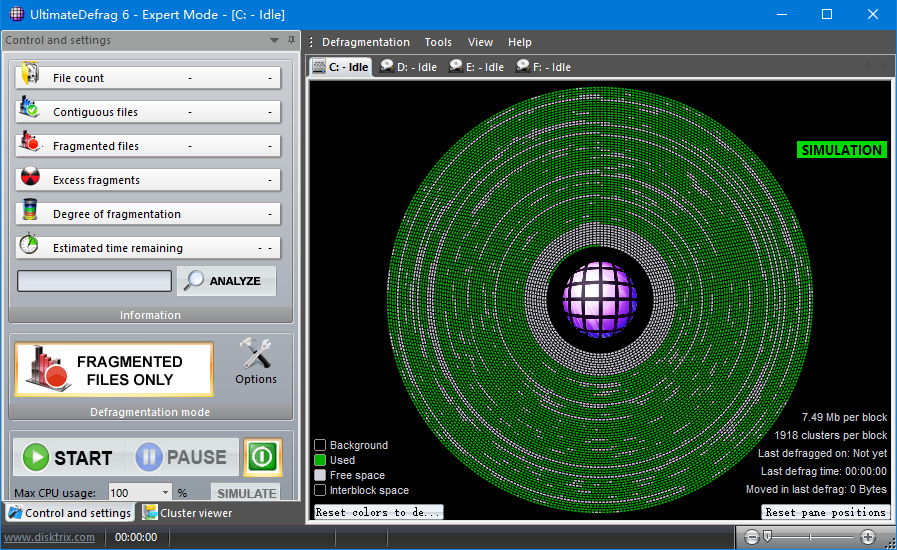Click the Free space legend checkbox
This screenshot has height=550, width=897.
tap(320, 475)
